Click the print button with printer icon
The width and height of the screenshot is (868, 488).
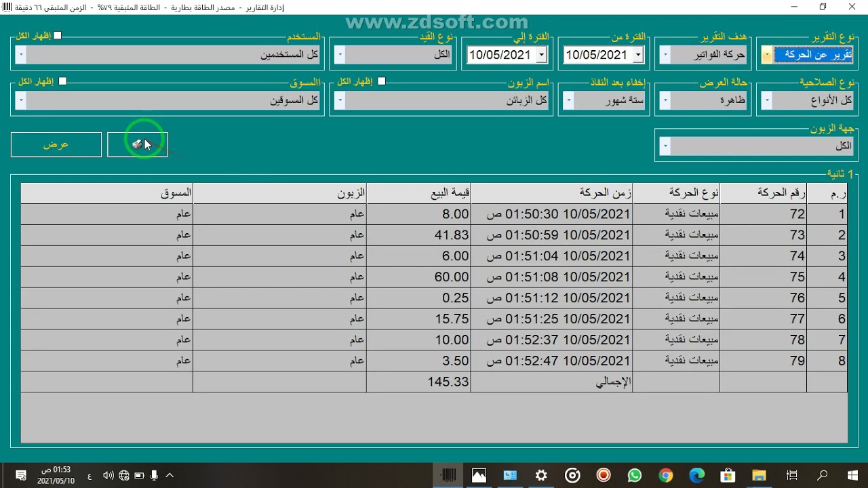(x=137, y=144)
